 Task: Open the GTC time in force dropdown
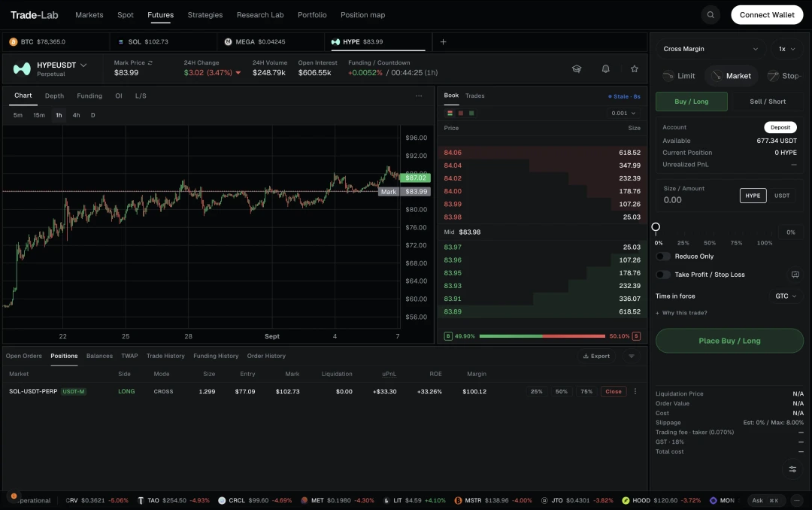[x=786, y=296]
